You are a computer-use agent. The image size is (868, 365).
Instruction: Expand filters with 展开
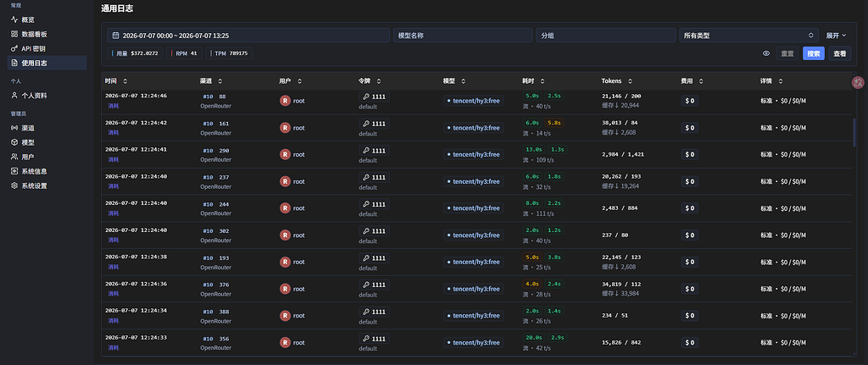click(x=836, y=36)
